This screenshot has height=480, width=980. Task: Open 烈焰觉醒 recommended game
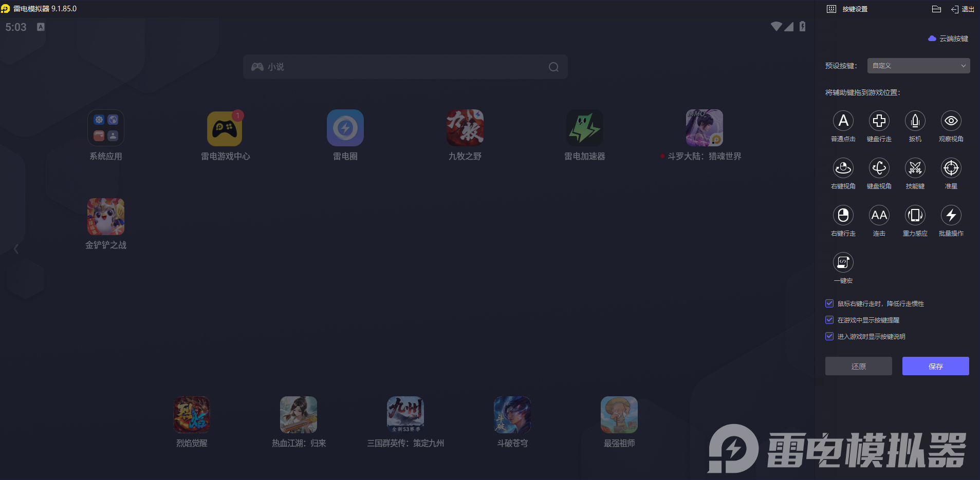192,415
